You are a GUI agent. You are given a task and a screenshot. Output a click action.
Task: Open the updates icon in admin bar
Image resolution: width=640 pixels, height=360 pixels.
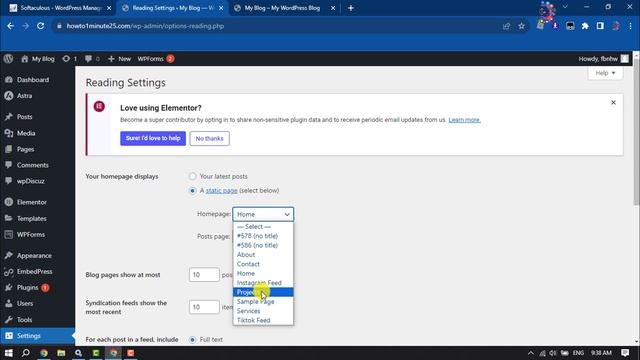pyautogui.click(x=69, y=59)
